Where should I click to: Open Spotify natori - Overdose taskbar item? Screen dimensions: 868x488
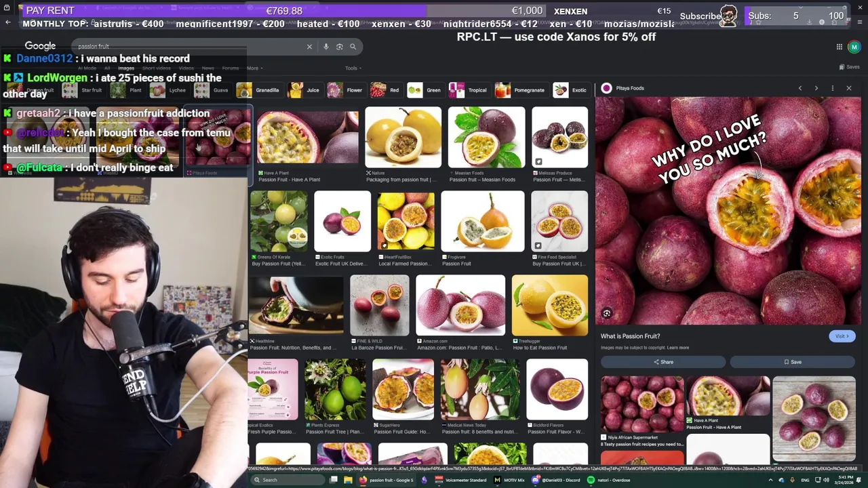pyautogui.click(x=609, y=480)
